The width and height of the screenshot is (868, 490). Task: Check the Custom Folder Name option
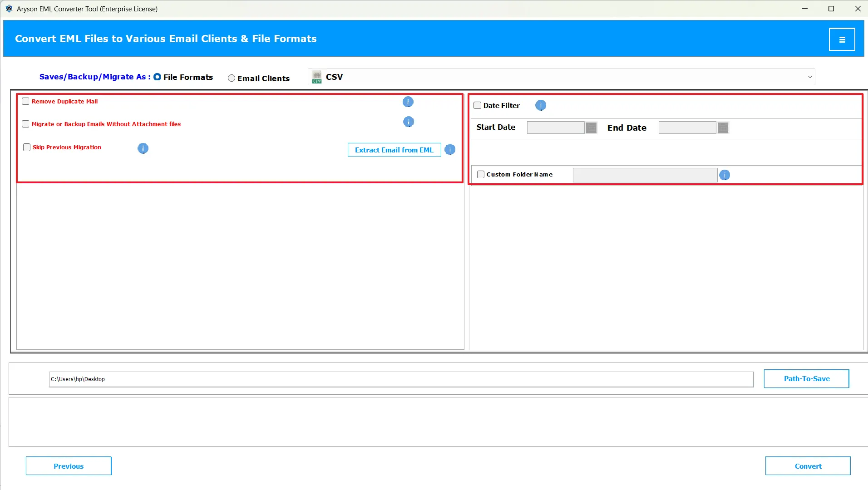coord(481,174)
